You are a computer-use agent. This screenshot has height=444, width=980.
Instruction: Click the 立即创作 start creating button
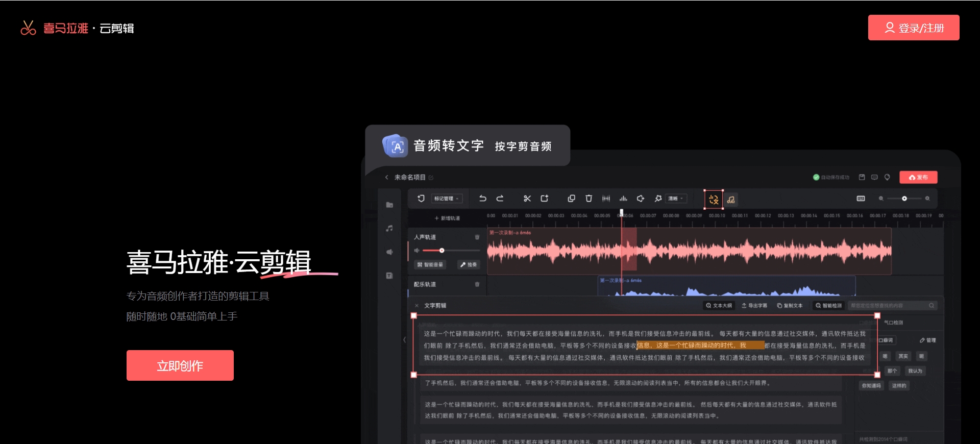(x=180, y=365)
